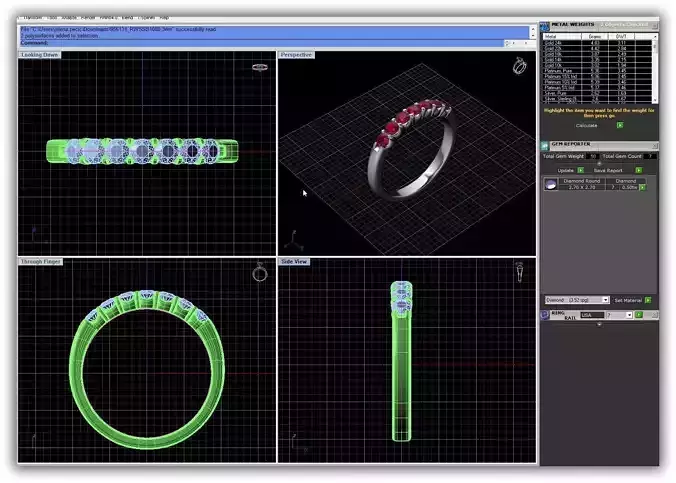Close the Gem Reporter panel
The image size is (676, 483).
coord(654,145)
